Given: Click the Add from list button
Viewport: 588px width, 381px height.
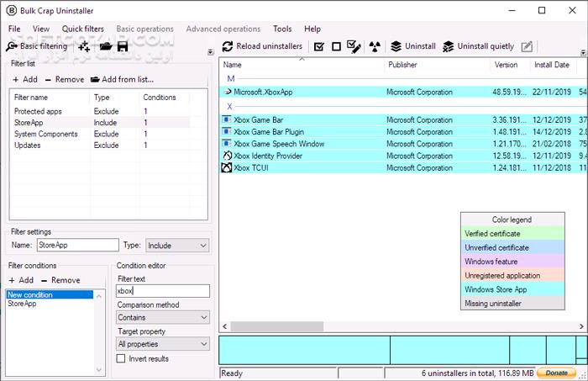Looking at the screenshot, I should (123, 79).
